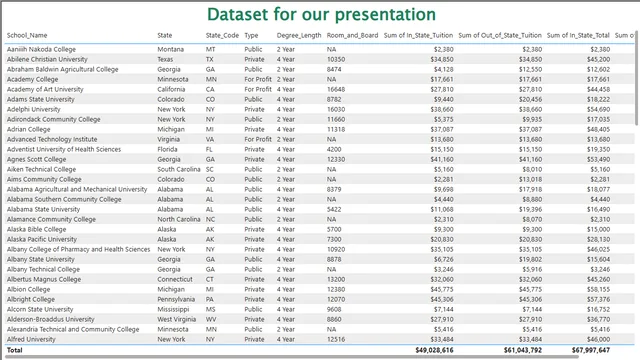Click Albany Technical College

[43, 269]
